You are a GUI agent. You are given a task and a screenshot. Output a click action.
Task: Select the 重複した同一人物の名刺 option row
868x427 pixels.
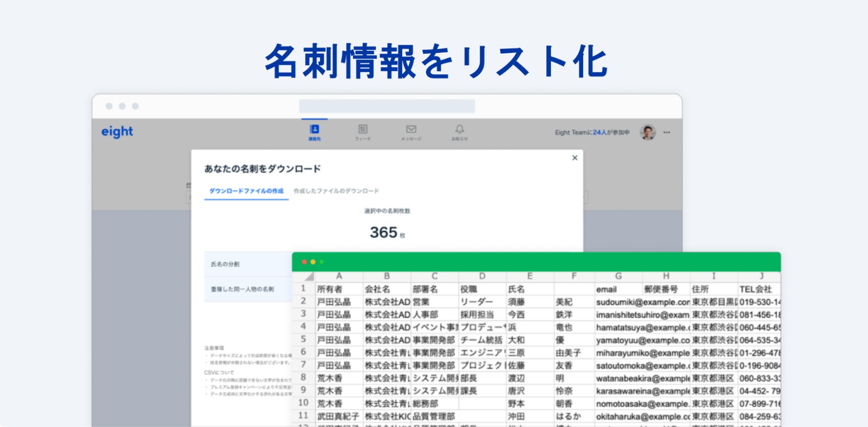point(248,289)
